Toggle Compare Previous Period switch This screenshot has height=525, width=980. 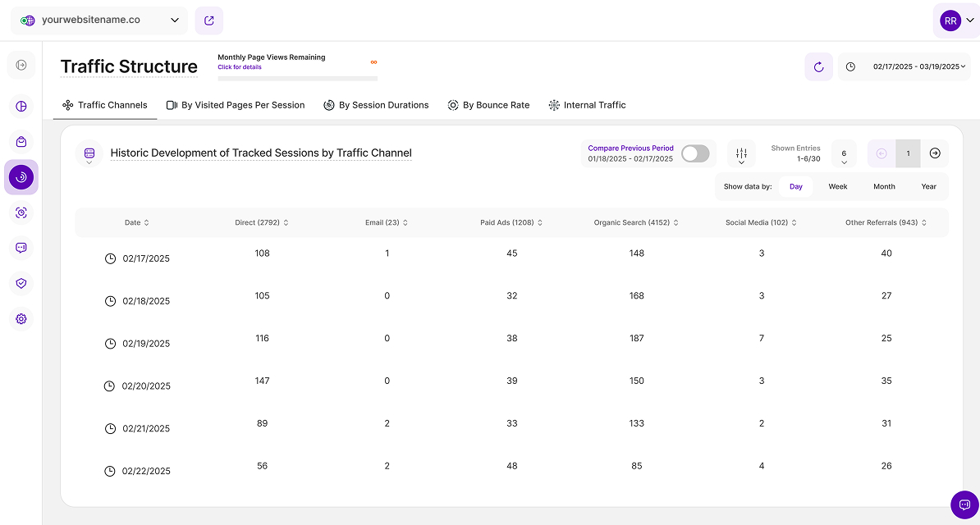pos(695,153)
